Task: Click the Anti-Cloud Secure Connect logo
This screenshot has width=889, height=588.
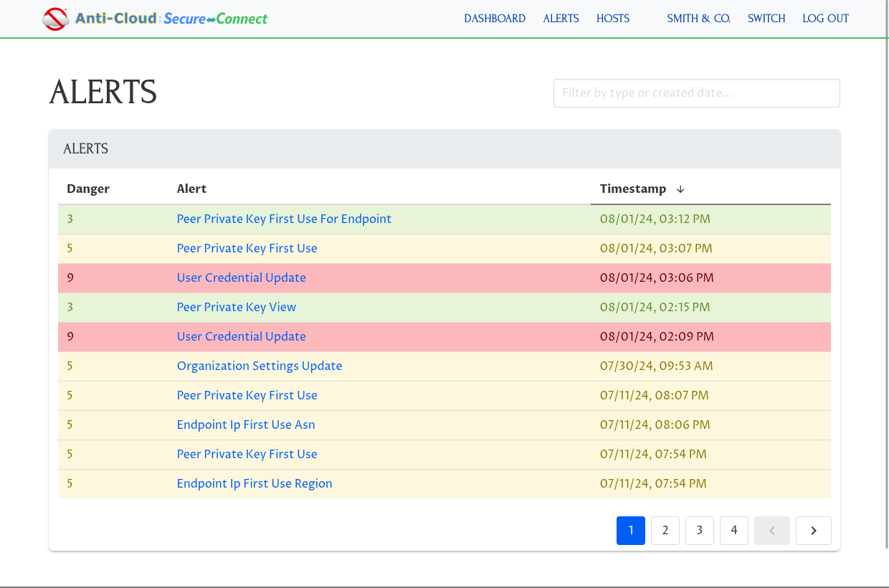Action: (155, 19)
